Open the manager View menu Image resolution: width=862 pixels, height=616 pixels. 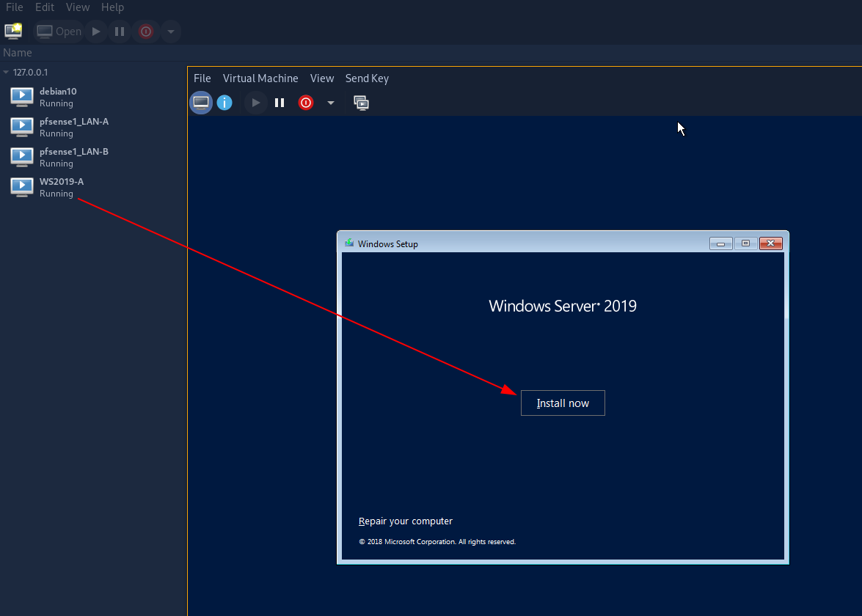coord(78,7)
